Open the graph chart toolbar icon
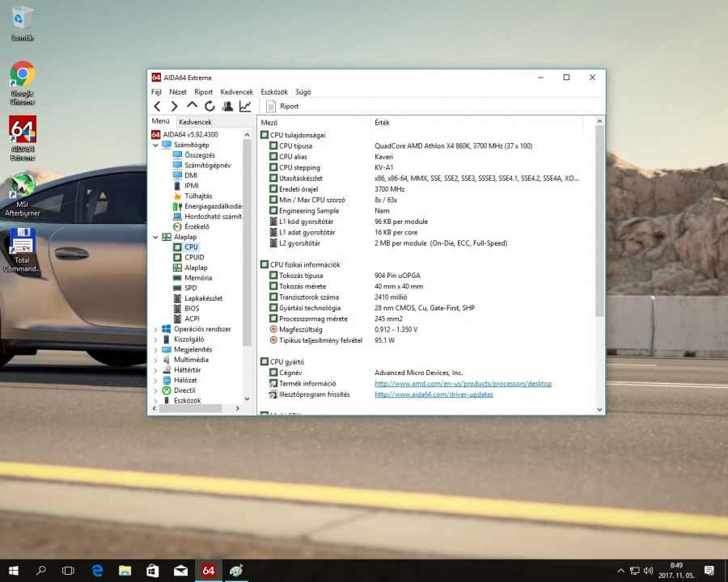This screenshot has height=582, width=728. (x=245, y=106)
